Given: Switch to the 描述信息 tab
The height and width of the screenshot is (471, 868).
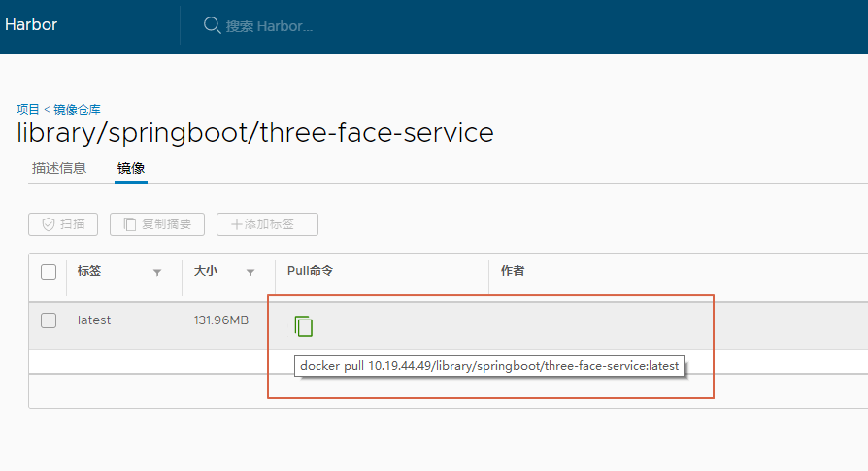Looking at the screenshot, I should pyautogui.click(x=59, y=168).
